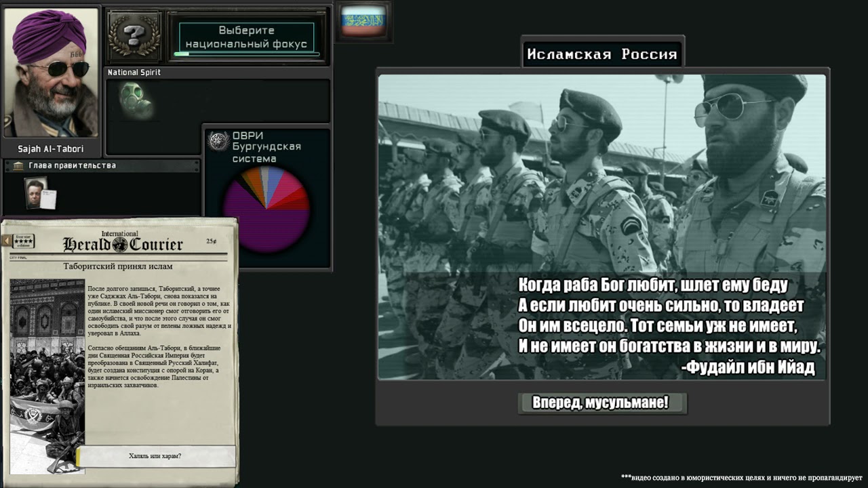This screenshot has height=488, width=868.
Task: Click the 'Вперед, мусульмане!' event button
Action: tap(601, 403)
